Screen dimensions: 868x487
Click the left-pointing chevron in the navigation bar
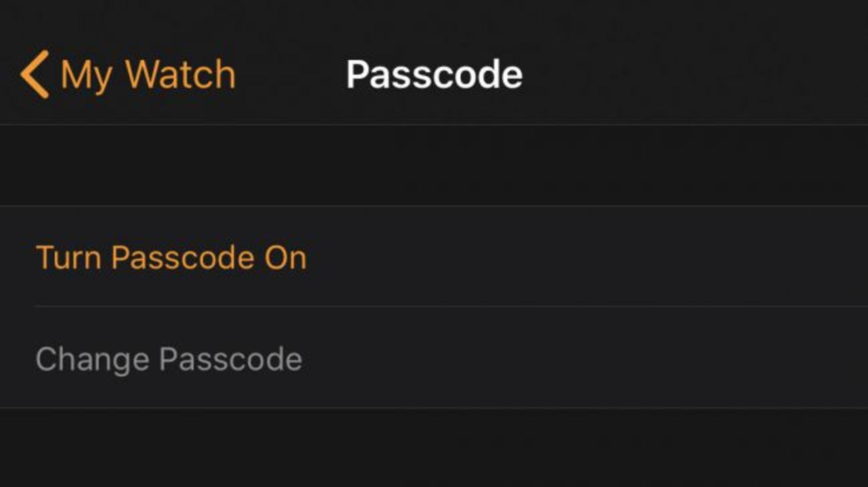35,75
